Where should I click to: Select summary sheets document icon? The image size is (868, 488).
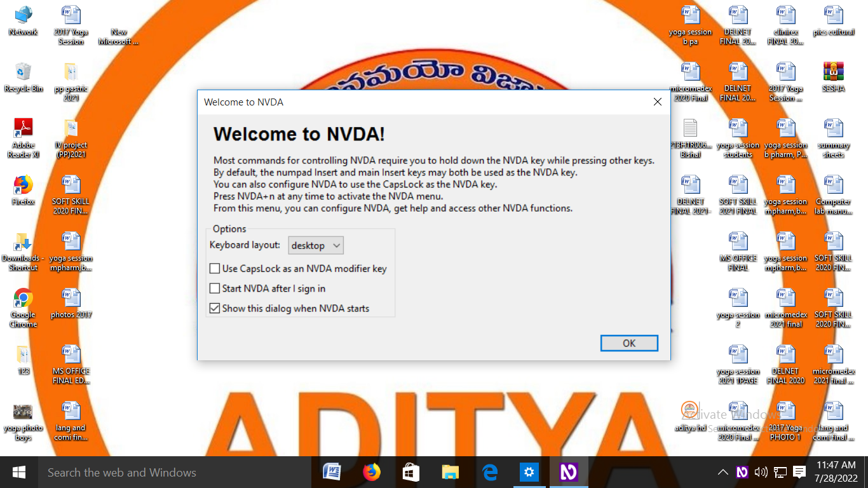click(x=833, y=138)
